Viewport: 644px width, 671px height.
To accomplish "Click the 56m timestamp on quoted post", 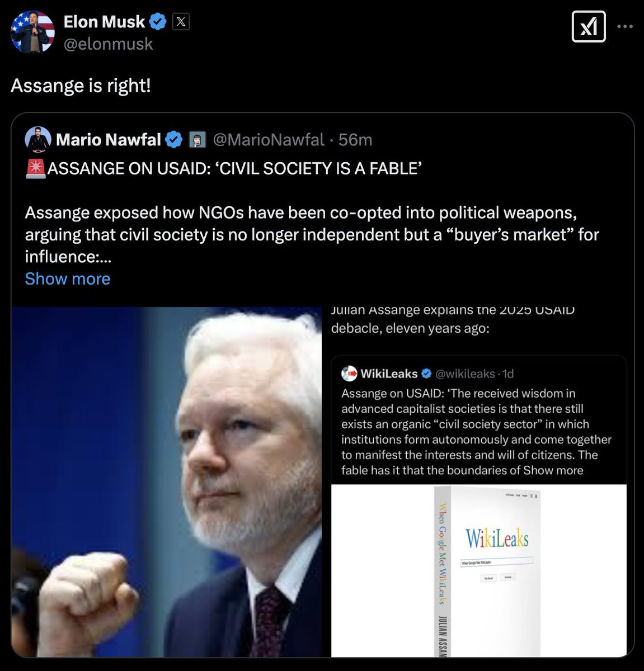I will click(355, 139).
